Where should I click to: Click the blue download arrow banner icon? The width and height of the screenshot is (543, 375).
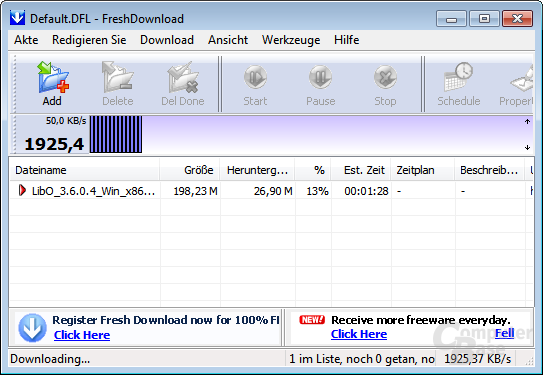coord(33,328)
